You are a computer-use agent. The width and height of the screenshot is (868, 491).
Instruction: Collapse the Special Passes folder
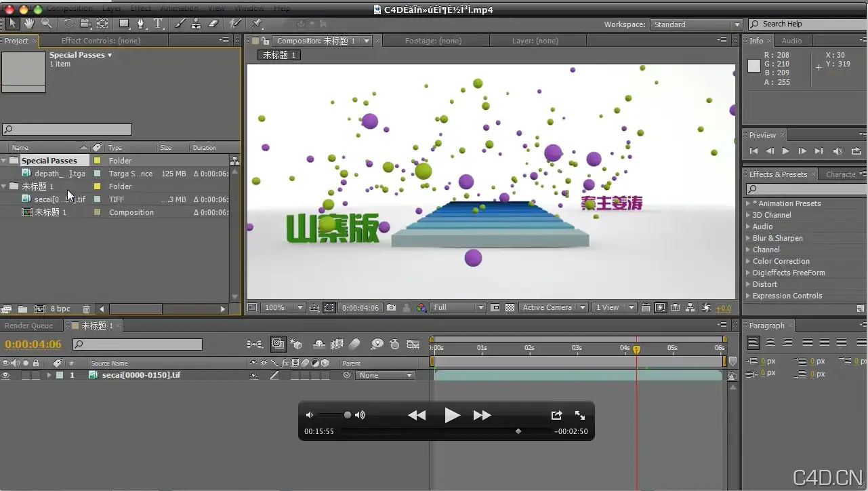pyautogui.click(x=4, y=161)
